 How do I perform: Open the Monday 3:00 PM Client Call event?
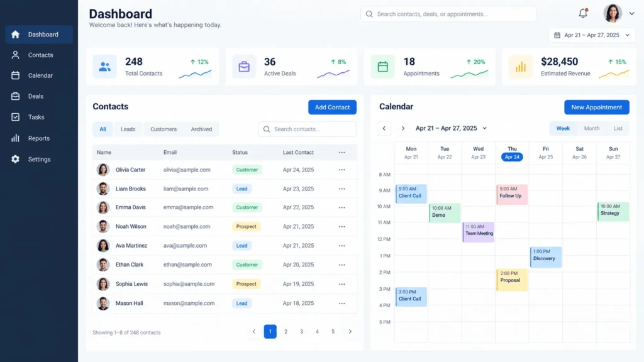[411, 297]
